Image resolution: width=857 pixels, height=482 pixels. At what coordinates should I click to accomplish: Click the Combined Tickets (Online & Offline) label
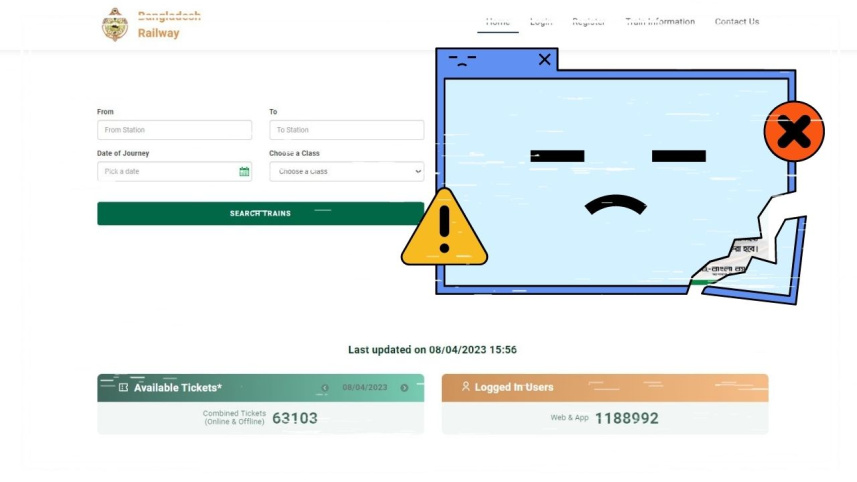point(234,418)
